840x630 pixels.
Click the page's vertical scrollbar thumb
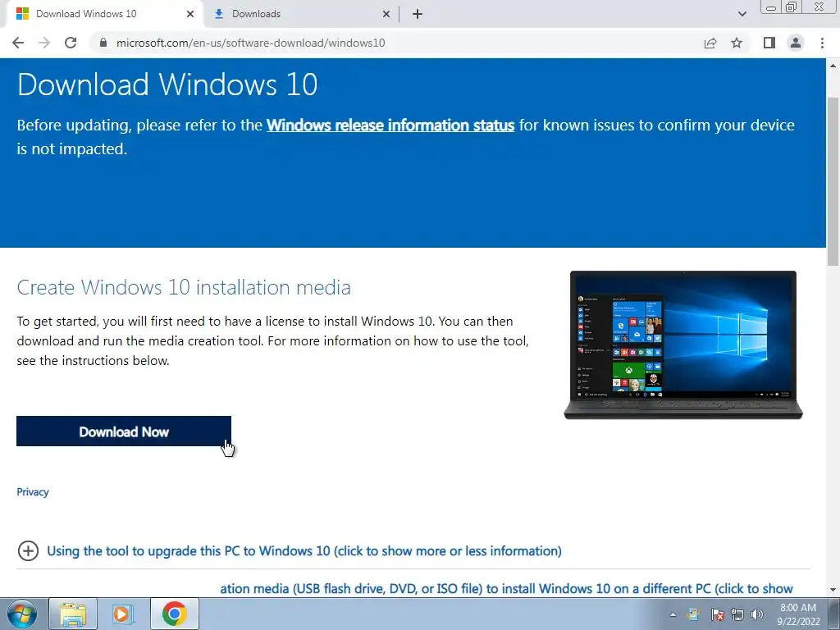(833, 181)
